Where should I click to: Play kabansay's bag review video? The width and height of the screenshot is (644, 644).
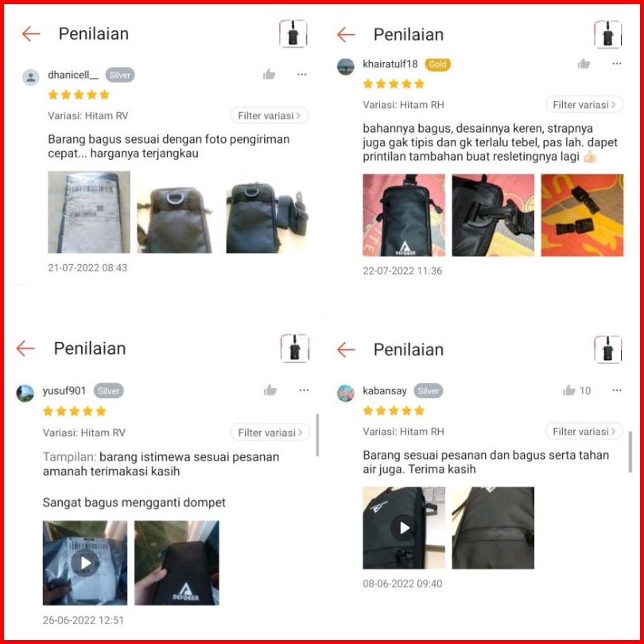404,528
